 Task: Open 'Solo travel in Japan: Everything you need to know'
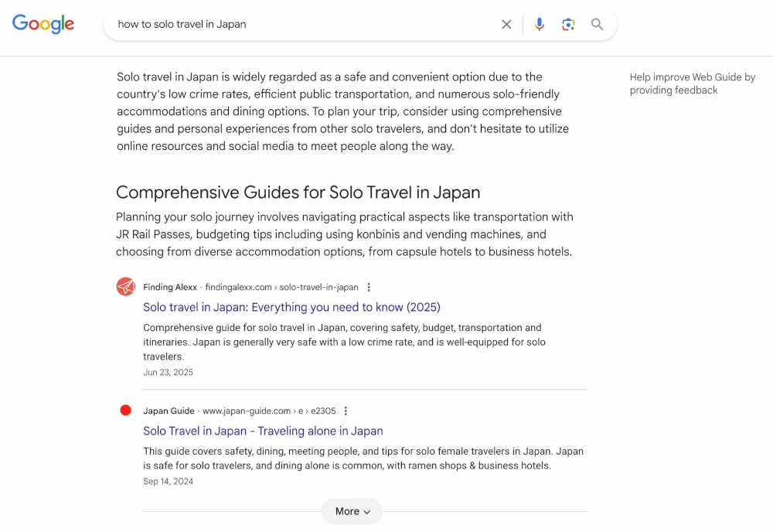pyautogui.click(x=292, y=307)
